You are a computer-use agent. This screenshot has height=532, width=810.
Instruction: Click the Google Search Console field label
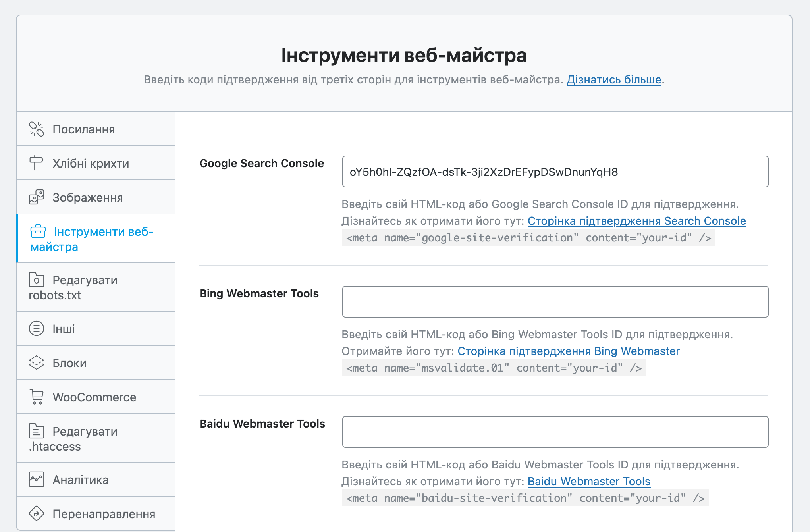[262, 163]
